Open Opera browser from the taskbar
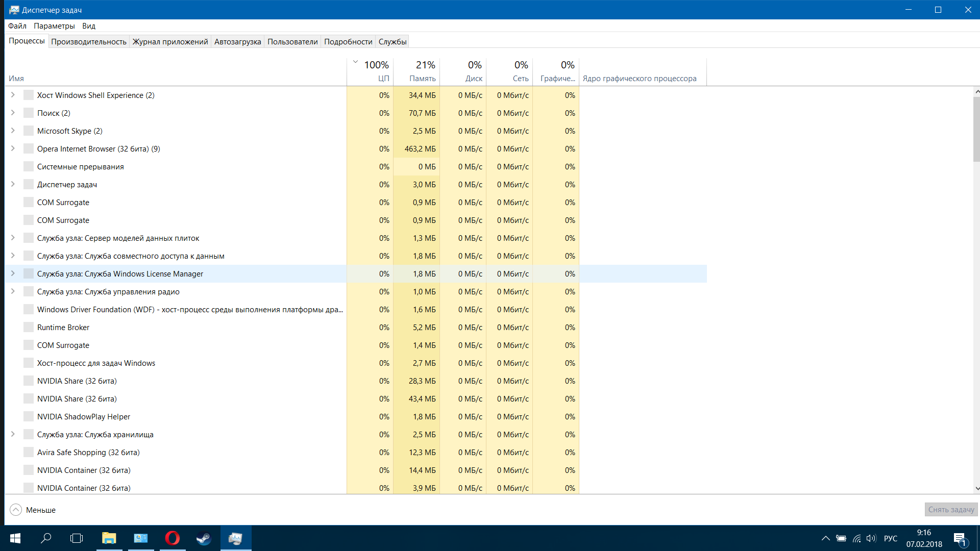This screenshot has width=980, height=551. coord(173,538)
